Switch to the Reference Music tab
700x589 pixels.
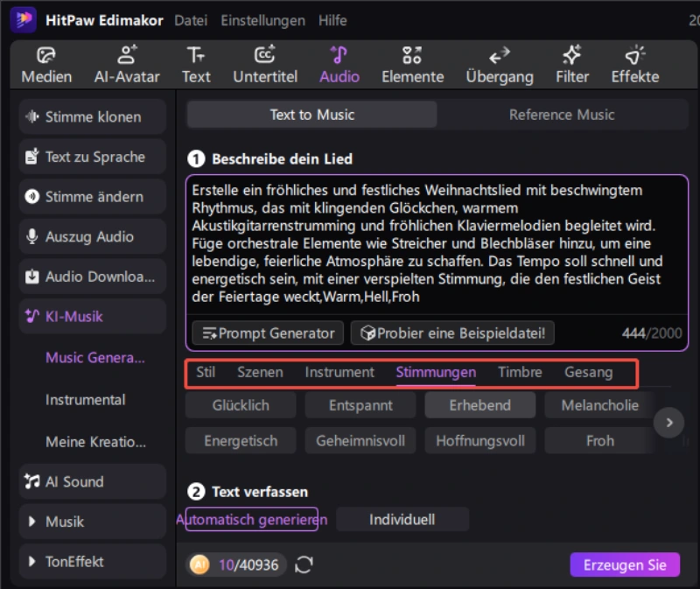pyautogui.click(x=562, y=115)
